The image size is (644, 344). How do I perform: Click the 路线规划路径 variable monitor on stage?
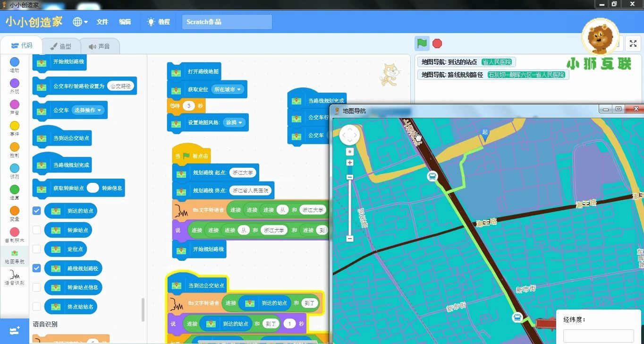493,75
